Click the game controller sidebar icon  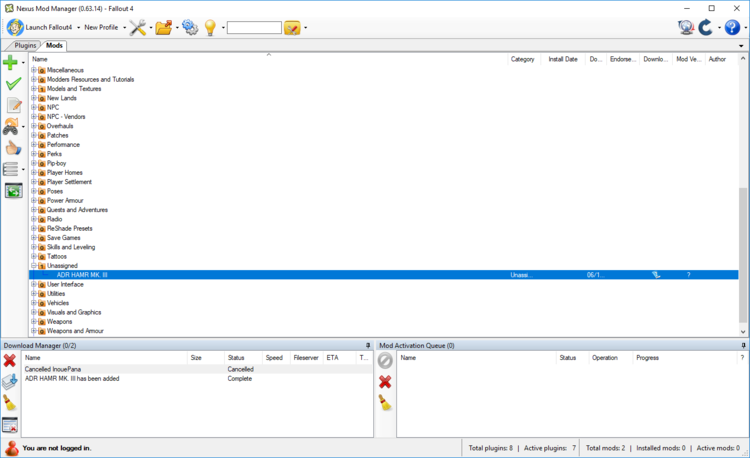coord(11,127)
